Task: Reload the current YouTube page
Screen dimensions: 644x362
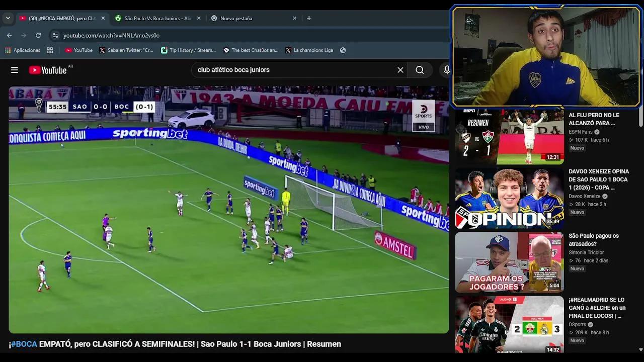Action: tap(38, 35)
